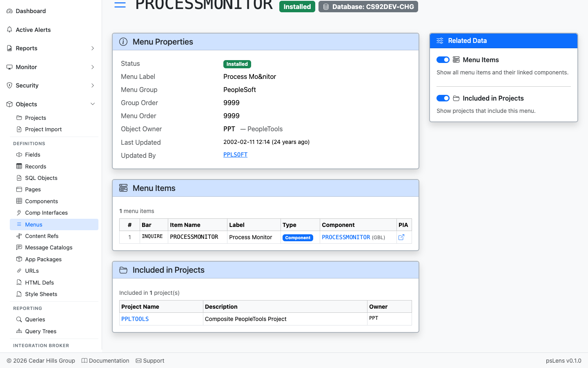Click the URLs link icon

19,271
